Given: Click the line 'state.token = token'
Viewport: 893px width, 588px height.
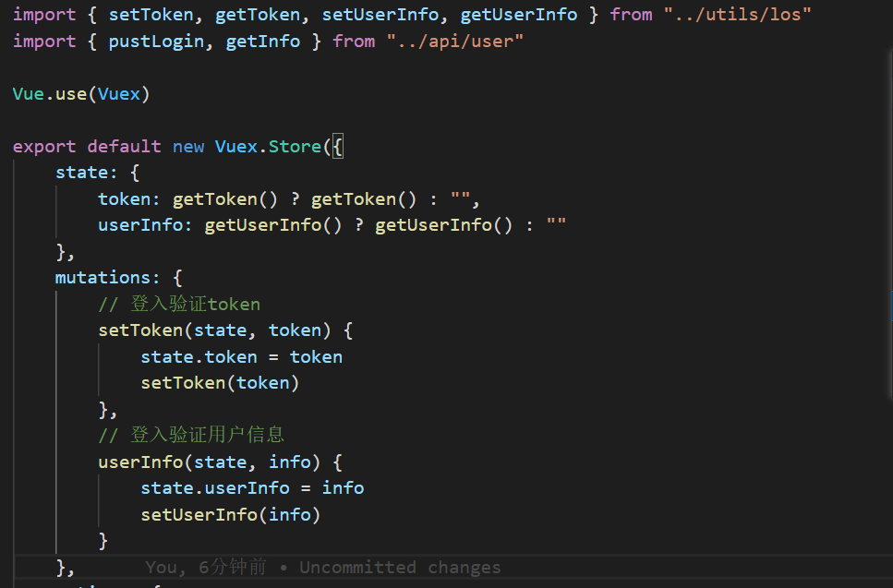Looking at the screenshot, I should (241, 357).
